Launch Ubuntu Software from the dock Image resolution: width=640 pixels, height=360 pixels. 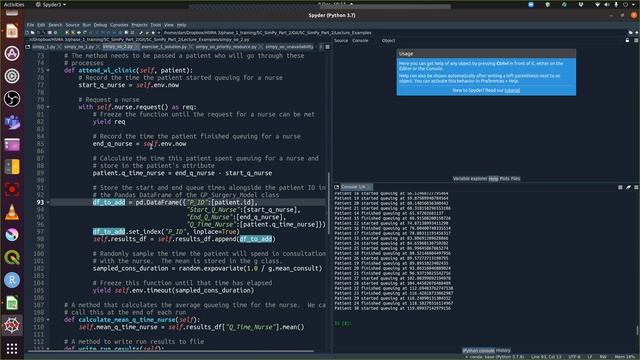(12, 53)
